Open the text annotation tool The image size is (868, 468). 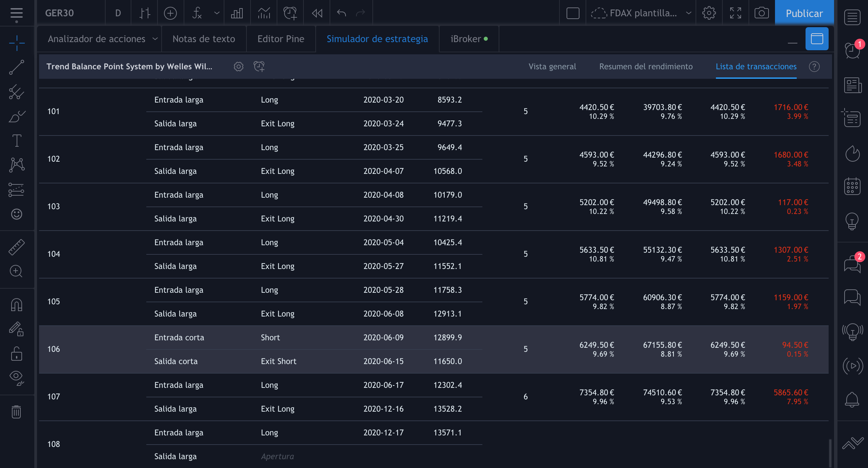click(x=16, y=141)
